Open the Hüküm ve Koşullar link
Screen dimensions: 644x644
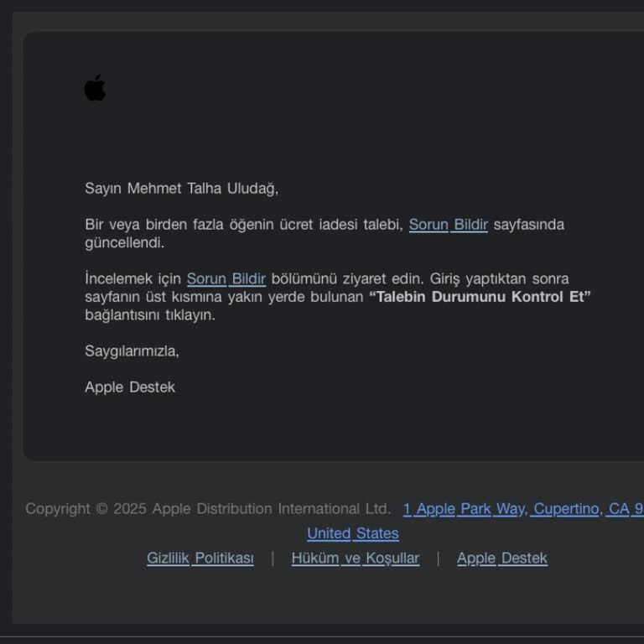coord(356,558)
